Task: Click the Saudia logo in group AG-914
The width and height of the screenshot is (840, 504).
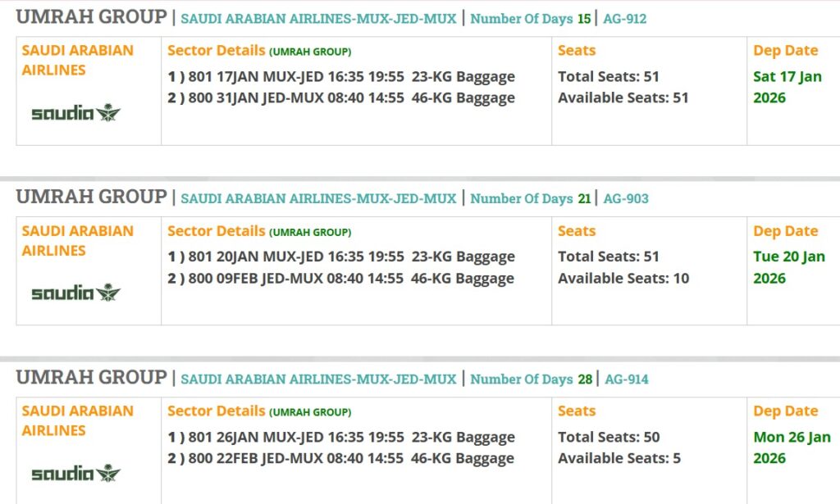Action: point(75,473)
